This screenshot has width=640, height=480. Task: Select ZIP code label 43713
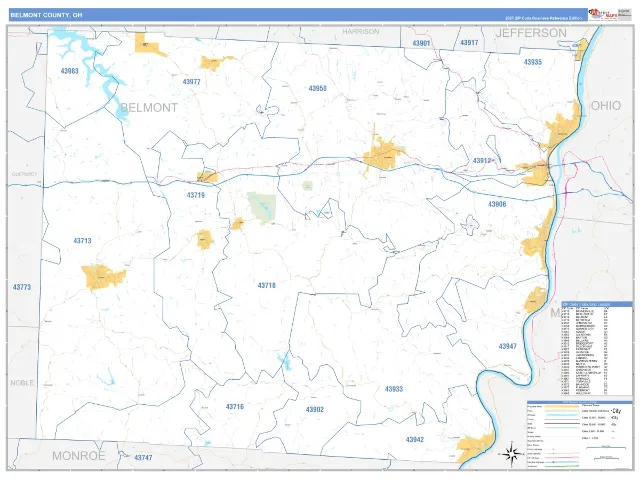click(x=82, y=241)
